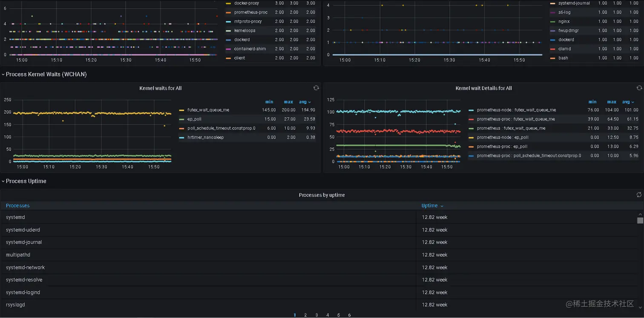Toggle ep_poll series in Kernel waits legend

tap(194, 119)
